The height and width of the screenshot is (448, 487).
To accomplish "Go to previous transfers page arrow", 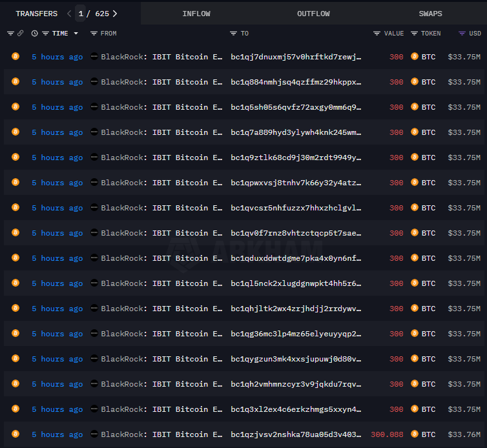I will [x=69, y=14].
